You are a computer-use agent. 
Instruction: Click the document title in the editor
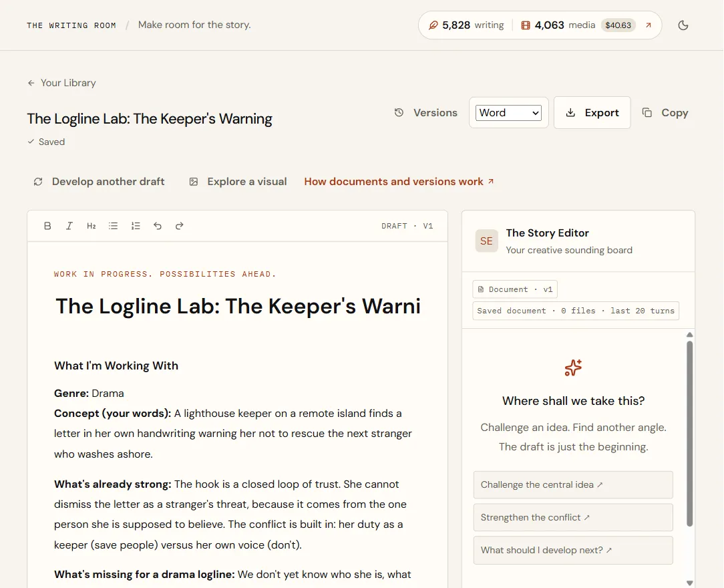click(x=238, y=306)
